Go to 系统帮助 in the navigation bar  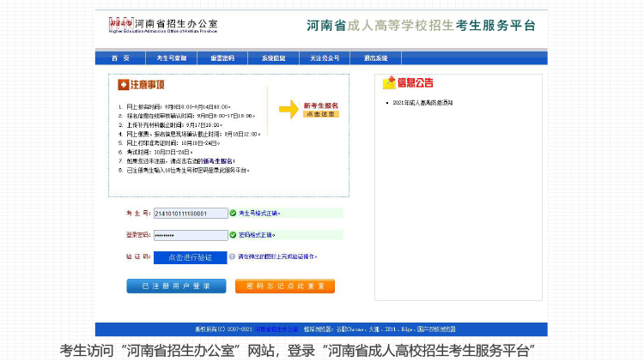pos(273,58)
